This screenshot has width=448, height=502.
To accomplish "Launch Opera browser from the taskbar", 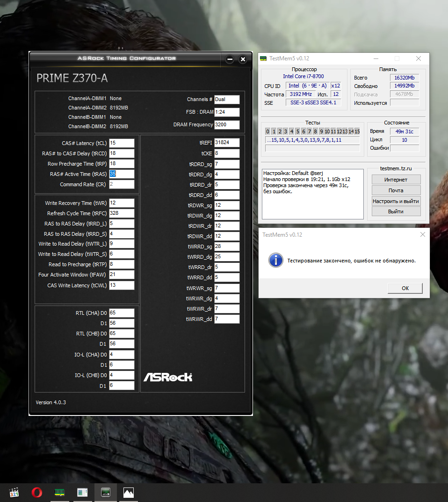I will coord(37,492).
